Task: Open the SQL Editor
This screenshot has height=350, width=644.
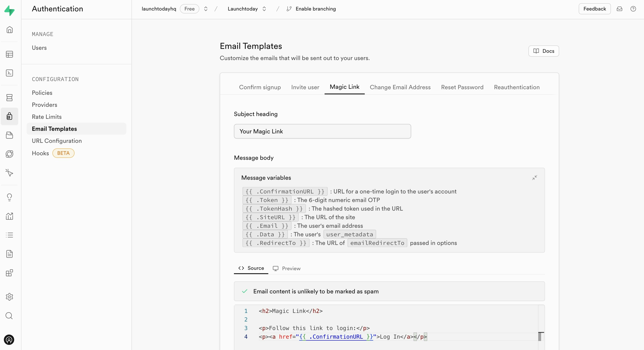Action: (x=9, y=73)
